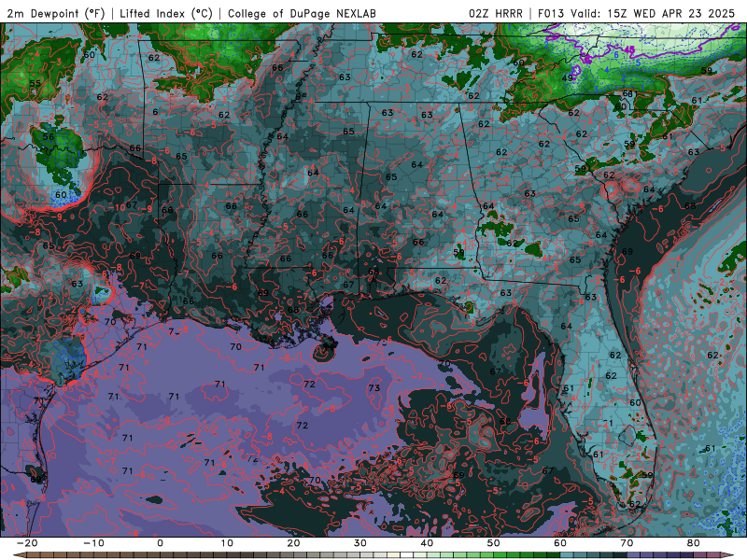Screen dimensions: 747x560
Task: Click the "2m Dewpoint (°F)" title label
Action: tap(56, 13)
